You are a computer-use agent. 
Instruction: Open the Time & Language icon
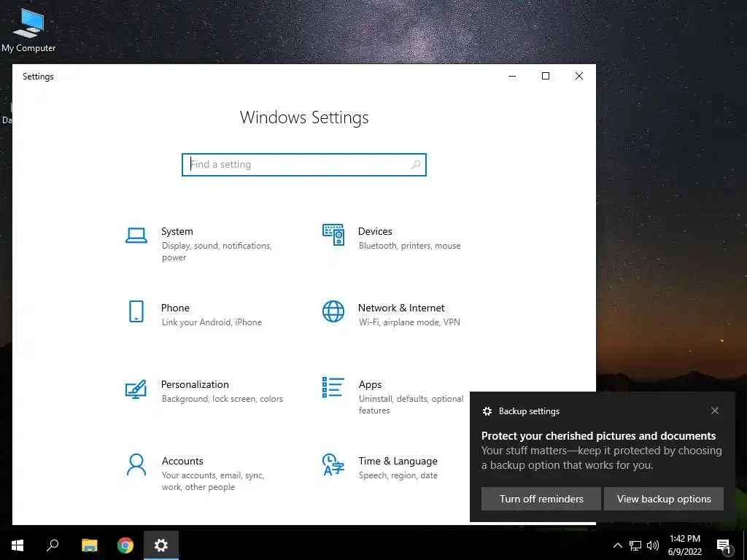coord(333,464)
